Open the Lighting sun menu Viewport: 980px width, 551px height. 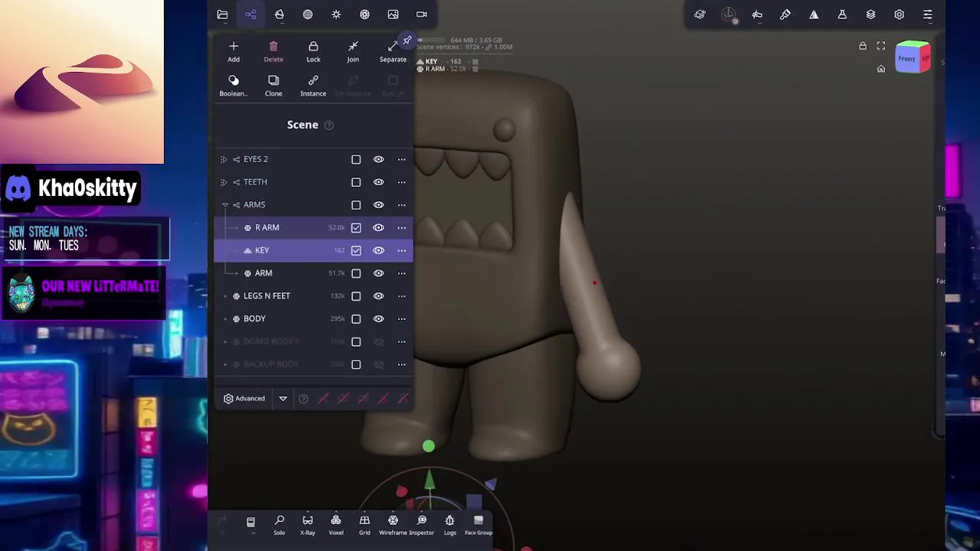click(x=336, y=15)
